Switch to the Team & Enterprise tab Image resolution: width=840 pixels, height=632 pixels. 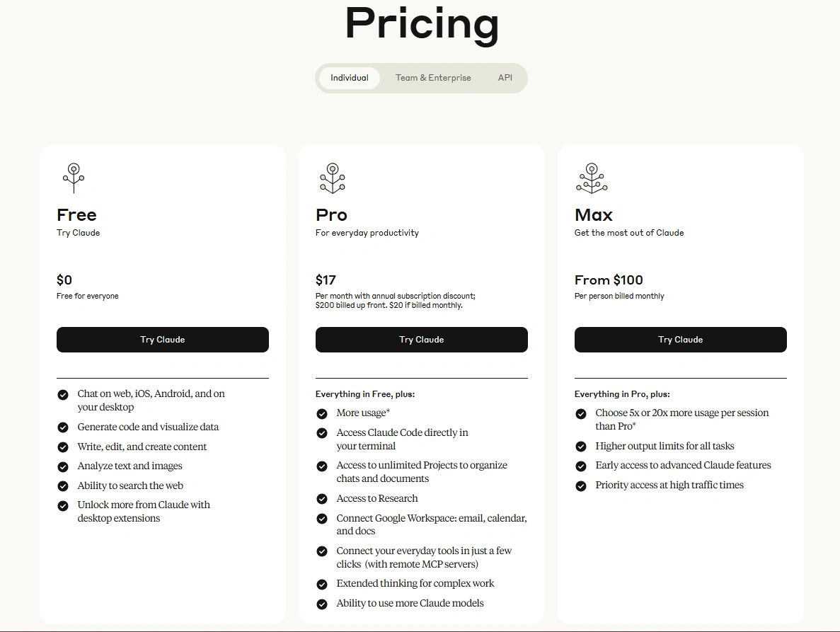[x=433, y=78]
